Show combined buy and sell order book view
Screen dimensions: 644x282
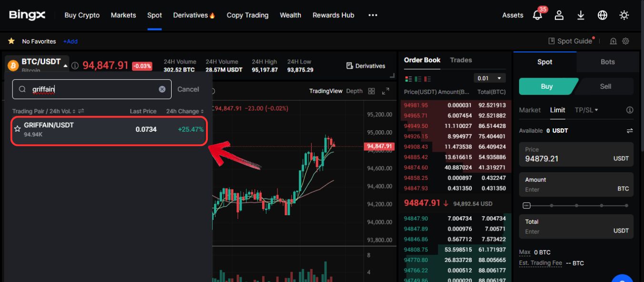[408, 79]
